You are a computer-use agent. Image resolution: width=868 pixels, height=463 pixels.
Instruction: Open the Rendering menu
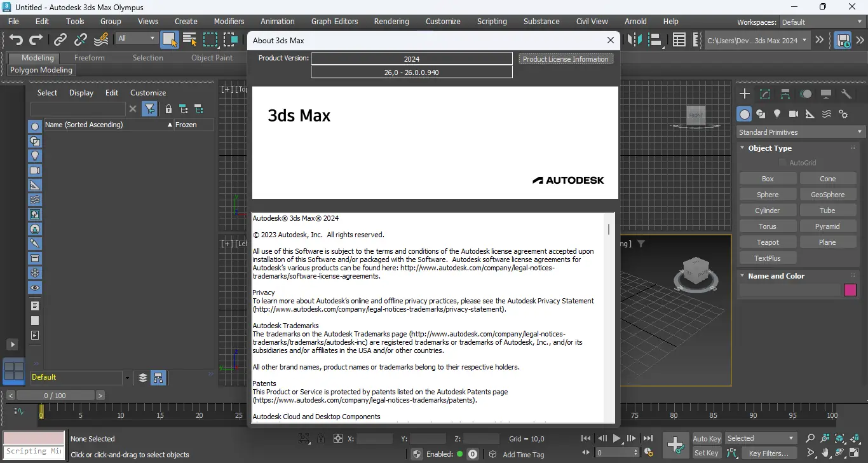click(391, 21)
